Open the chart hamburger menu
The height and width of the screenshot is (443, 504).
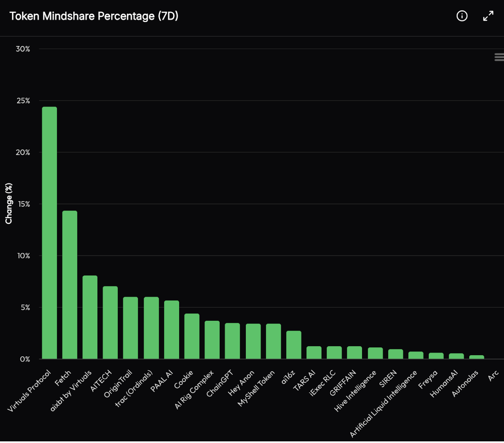[x=499, y=57]
